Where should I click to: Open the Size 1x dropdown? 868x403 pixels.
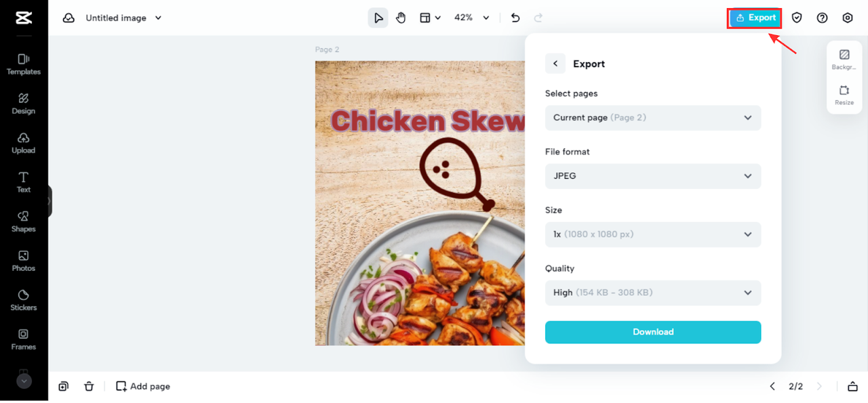(653, 234)
